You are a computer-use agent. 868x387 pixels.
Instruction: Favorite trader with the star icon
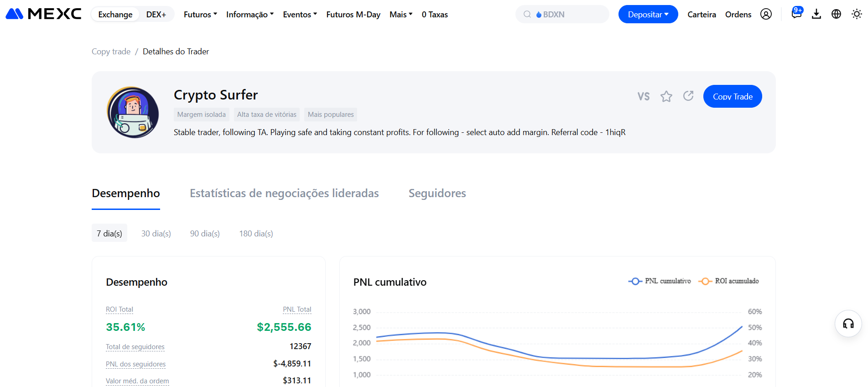(666, 96)
